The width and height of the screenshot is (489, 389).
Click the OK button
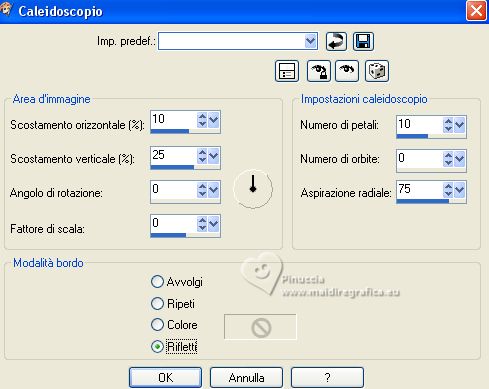click(x=165, y=378)
